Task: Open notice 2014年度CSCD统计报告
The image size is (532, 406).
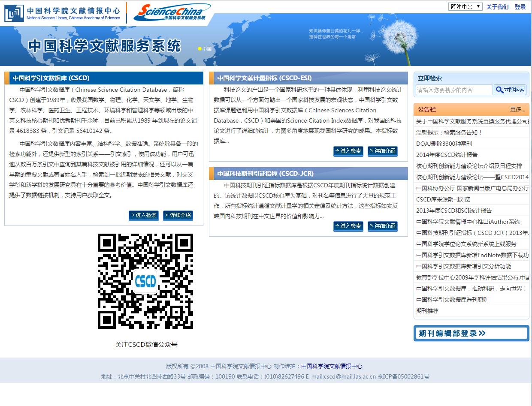Action: pos(447,155)
